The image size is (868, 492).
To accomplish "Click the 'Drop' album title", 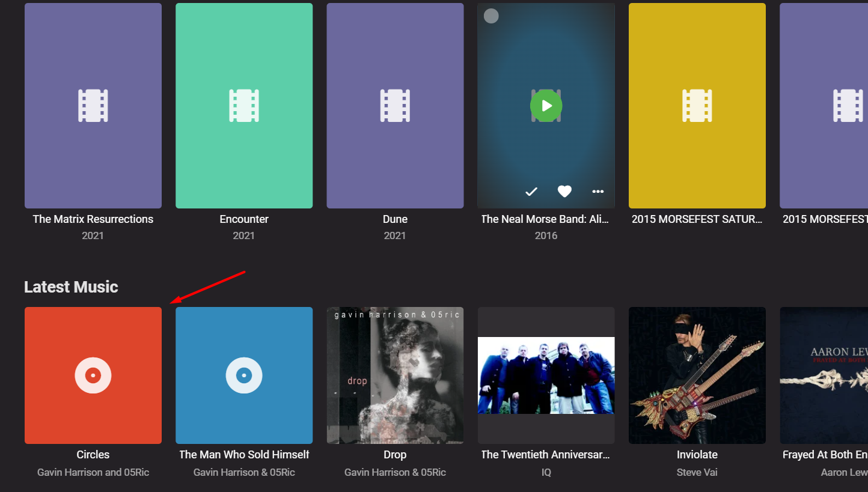I will pyautogui.click(x=395, y=455).
